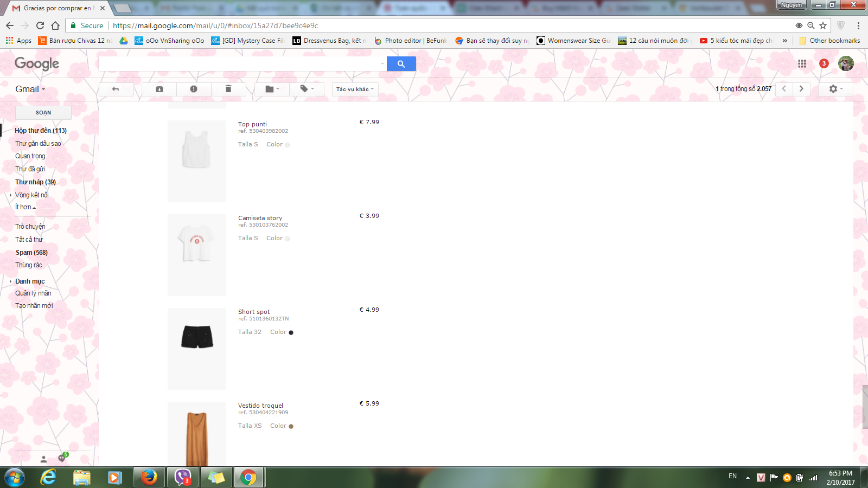Viewport: 868px width, 488px height.
Task: Open Hộp thư đến inbox folder
Action: [41, 131]
